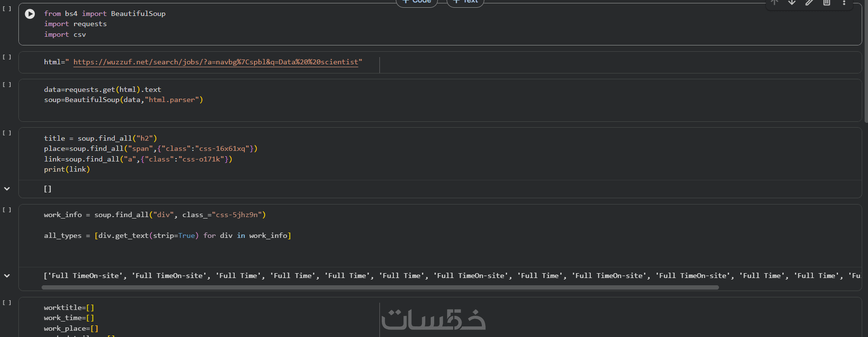Click the execution bracket of the soup.find_all("h2") cell
This screenshot has width=868, height=337.
click(7, 133)
